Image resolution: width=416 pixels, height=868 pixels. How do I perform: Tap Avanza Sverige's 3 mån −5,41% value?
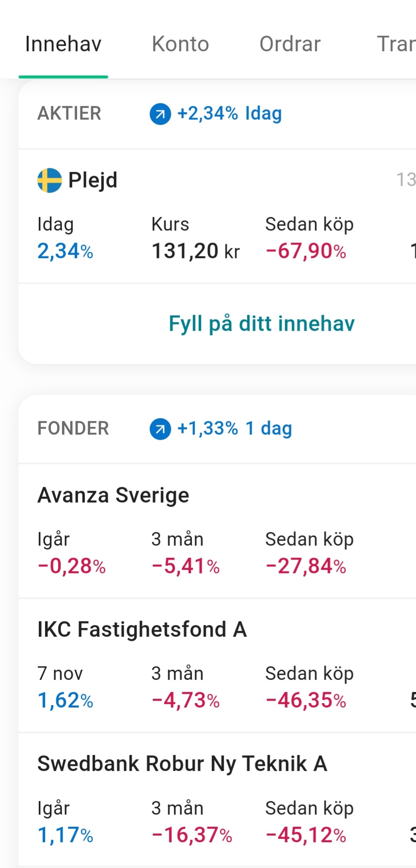[x=186, y=566]
